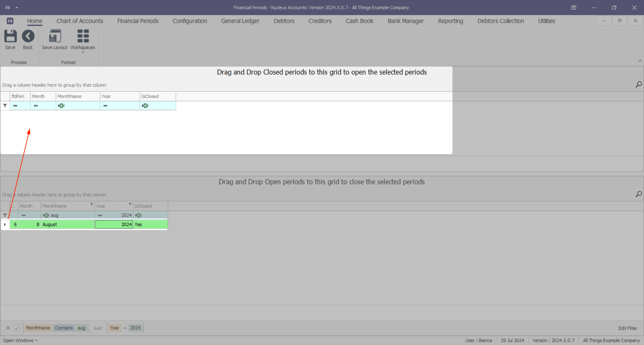Remove the active filter with X
The width and height of the screenshot is (644, 345).
tap(8, 328)
